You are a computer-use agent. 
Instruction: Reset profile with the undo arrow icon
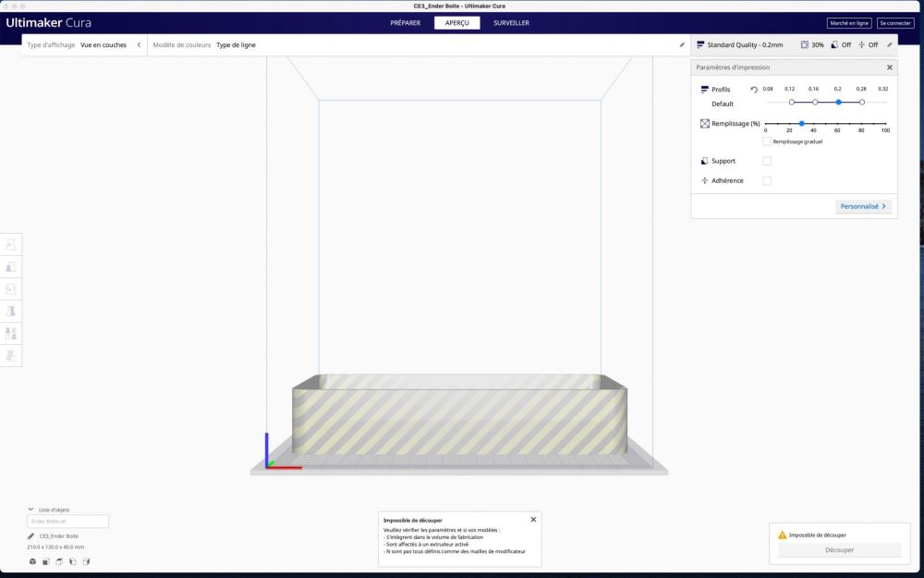754,90
